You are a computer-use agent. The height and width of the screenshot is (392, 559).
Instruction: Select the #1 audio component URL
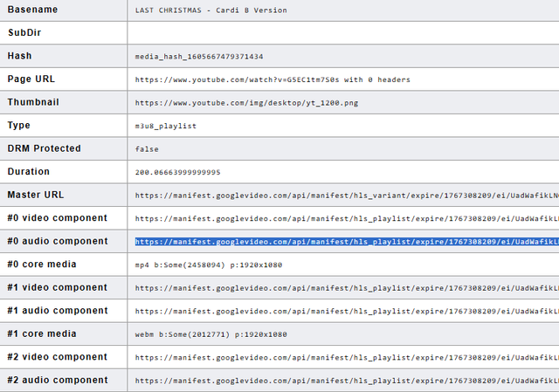(347, 312)
